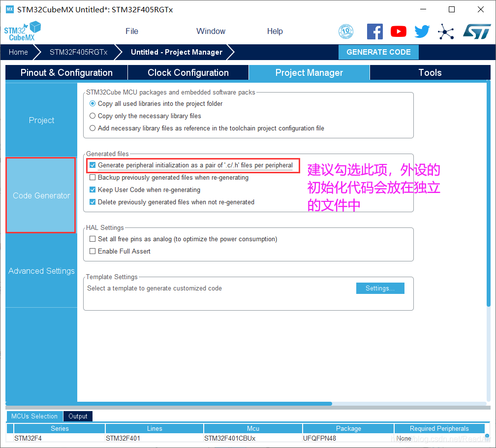The image size is (496, 448).
Task: Open the Code Generator side section
Action: 41,195
